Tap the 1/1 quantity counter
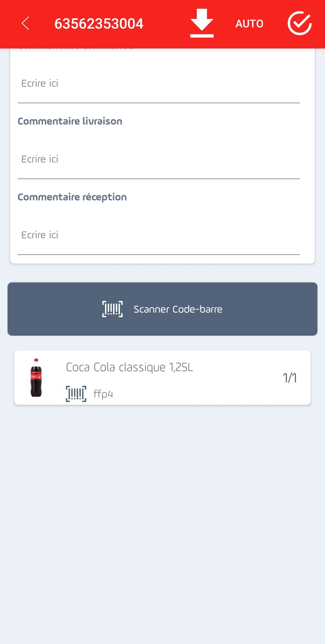This screenshot has height=644, width=325. pos(290,378)
